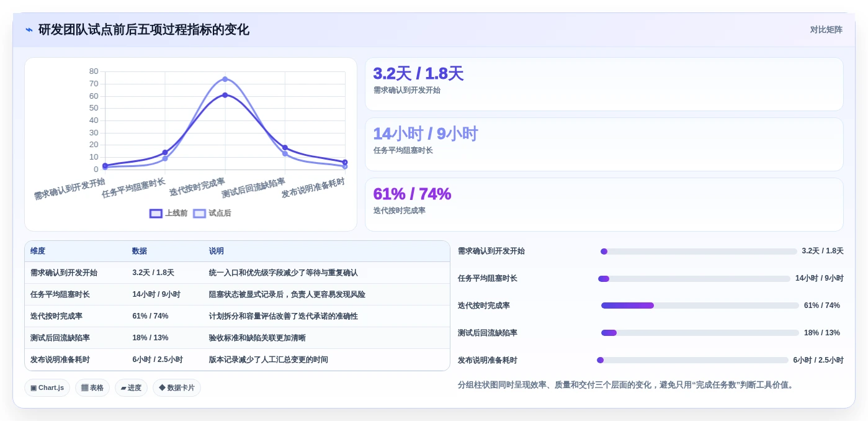This screenshot has height=421, width=868.
Task: Click the 需求确认到开发开始 progress bar
Action: (699, 251)
